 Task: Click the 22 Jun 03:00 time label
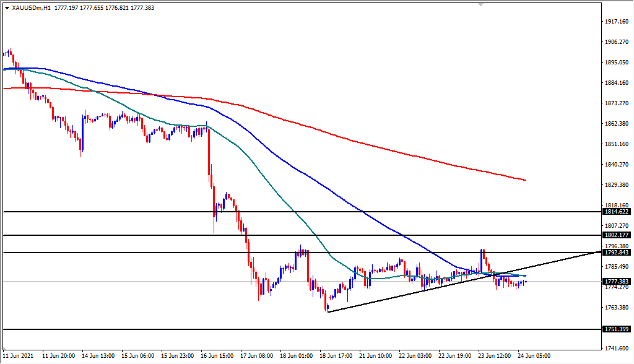pyautogui.click(x=415, y=356)
